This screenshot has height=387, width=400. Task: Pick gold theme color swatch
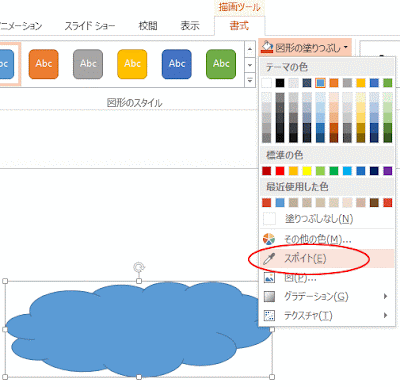coord(361,83)
